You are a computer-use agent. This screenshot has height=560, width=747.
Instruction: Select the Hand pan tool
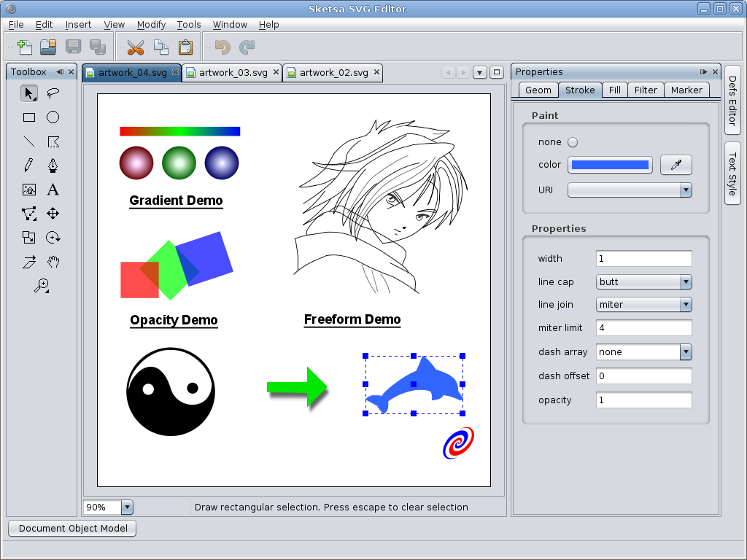pos(53,262)
